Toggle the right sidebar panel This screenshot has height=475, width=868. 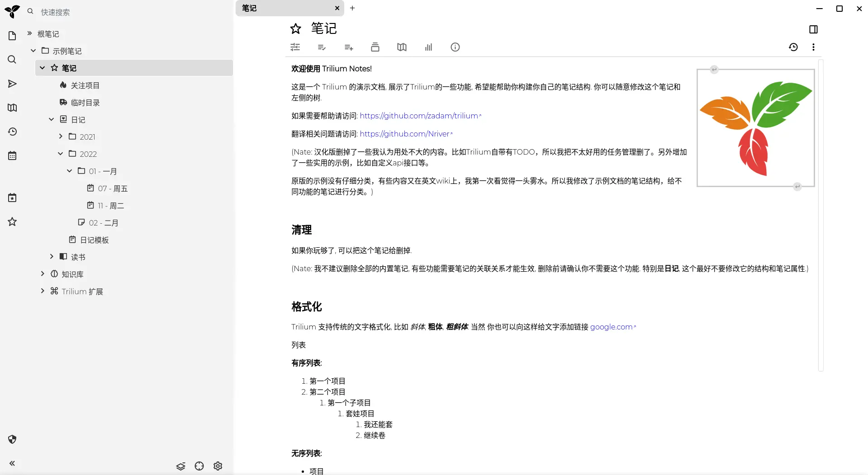click(x=814, y=29)
